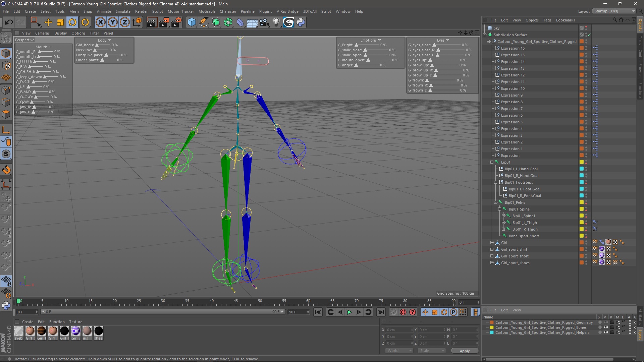Open the Character menu
The width and height of the screenshot is (644, 362).
coord(228,11)
